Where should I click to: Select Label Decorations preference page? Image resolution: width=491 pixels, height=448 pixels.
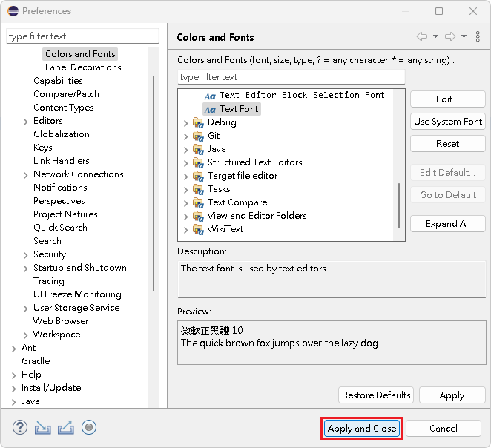tap(83, 67)
